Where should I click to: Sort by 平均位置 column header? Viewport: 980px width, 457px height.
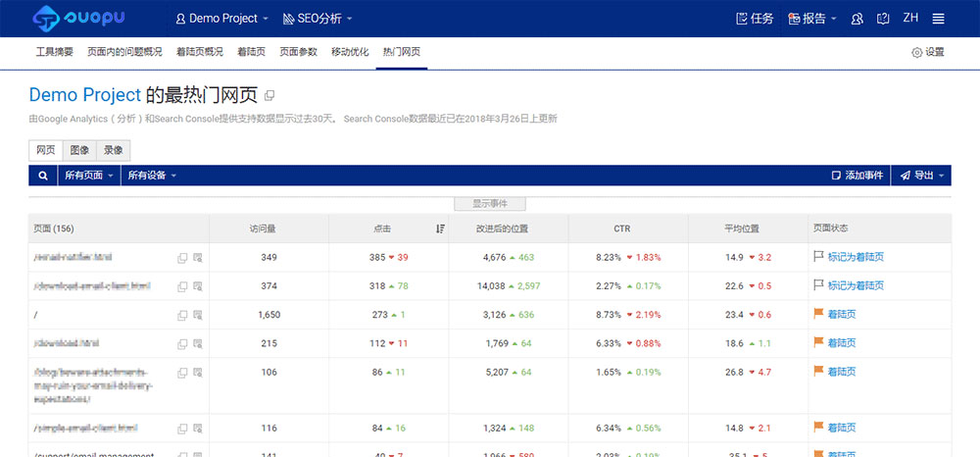click(742, 228)
